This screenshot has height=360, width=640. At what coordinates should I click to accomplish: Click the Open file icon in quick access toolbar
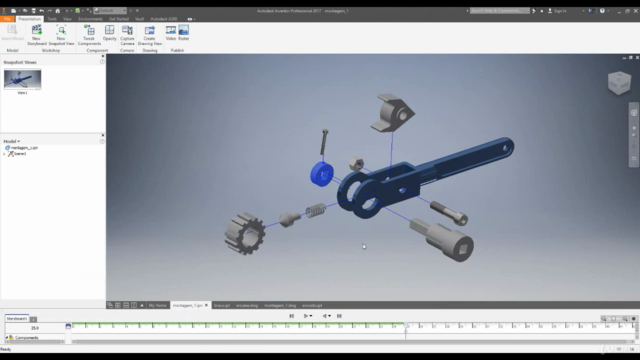point(25,11)
